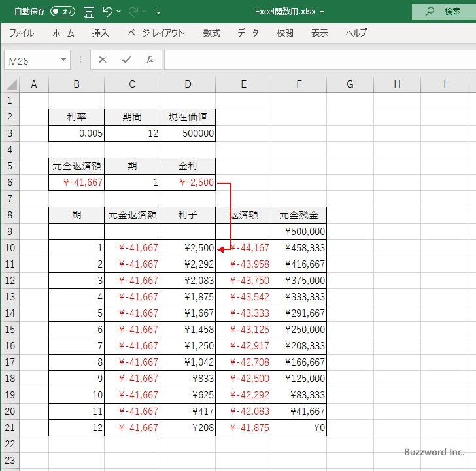
Task: Select cell showing ¥0 in row 21
Action: pos(299,428)
